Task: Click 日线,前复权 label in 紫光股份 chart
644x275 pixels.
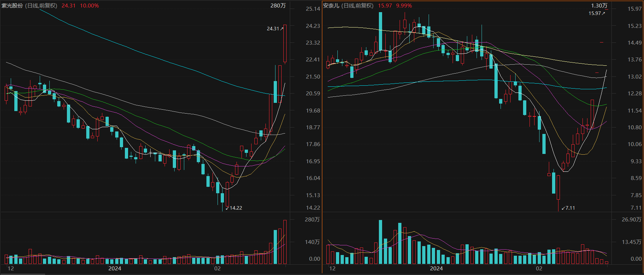Action: [x=41, y=6]
